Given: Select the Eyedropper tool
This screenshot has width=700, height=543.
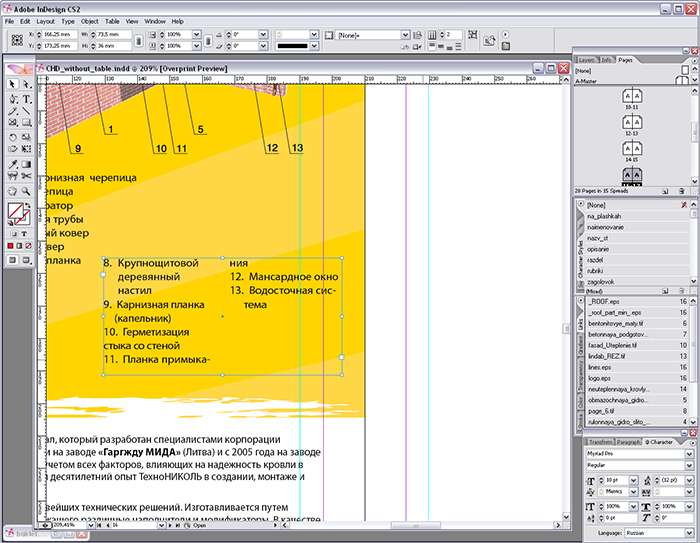Looking at the screenshot, I should pos(12,164).
